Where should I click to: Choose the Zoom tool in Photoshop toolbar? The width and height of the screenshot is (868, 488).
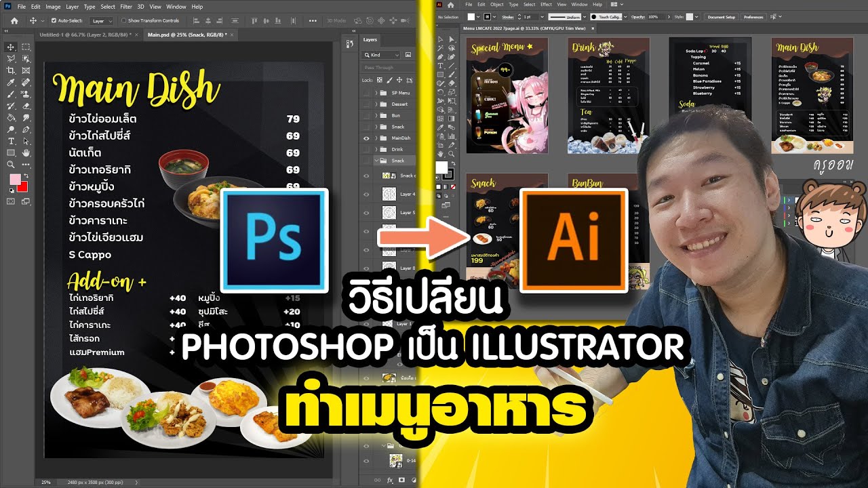pyautogui.click(x=11, y=164)
